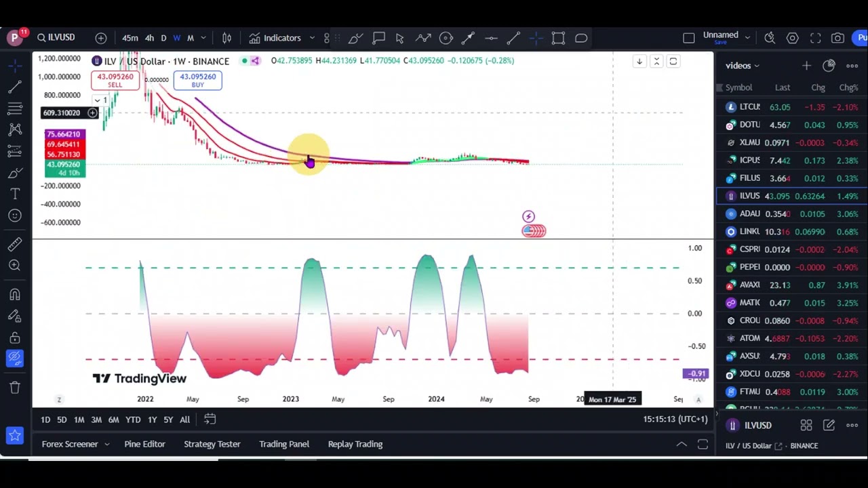The image size is (868, 488).
Task: Click the compare or add symbol plus icon
Action: coord(101,38)
